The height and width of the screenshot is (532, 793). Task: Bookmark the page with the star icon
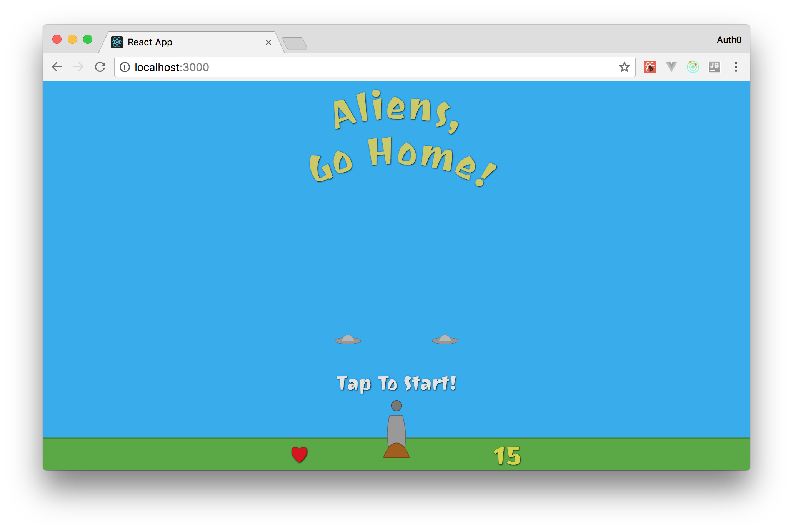(625, 67)
